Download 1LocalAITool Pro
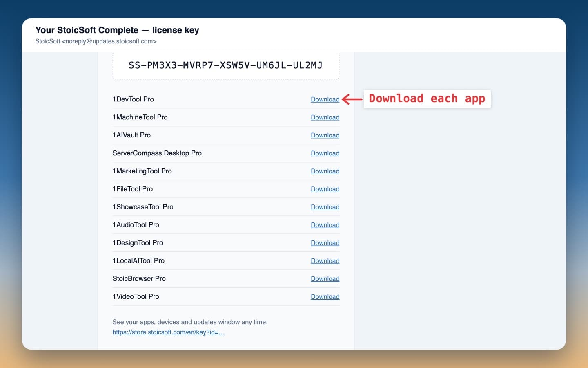 pyautogui.click(x=325, y=261)
